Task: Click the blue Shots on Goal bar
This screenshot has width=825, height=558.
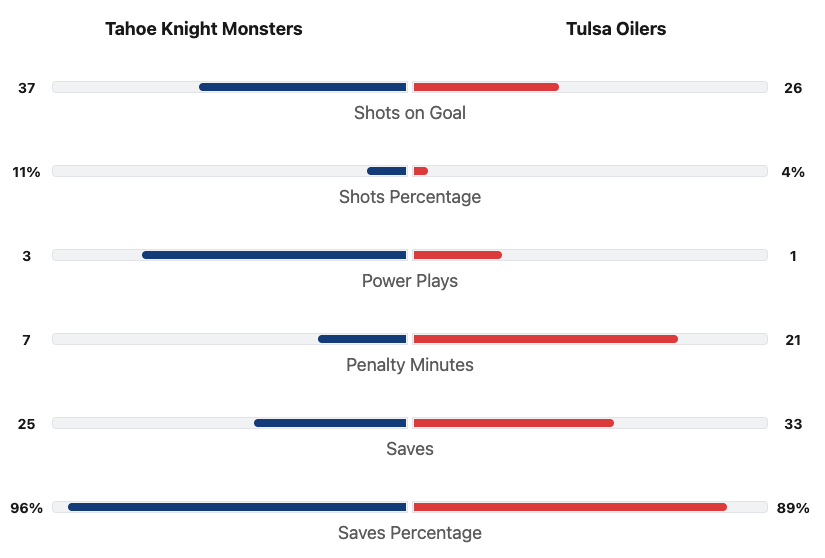Action: (303, 87)
